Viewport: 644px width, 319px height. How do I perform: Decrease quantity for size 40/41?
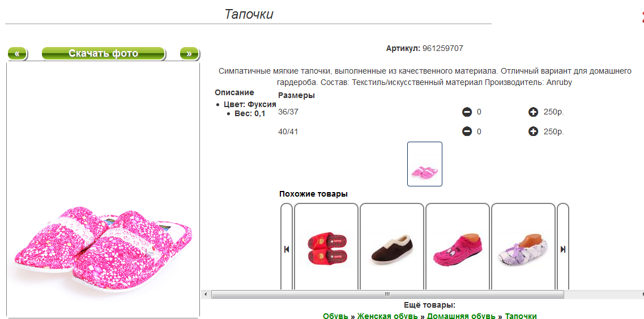pyautogui.click(x=467, y=131)
